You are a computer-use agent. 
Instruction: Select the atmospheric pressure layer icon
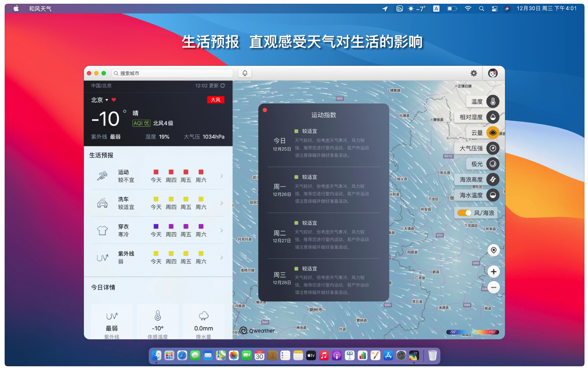(x=493, y=148)
